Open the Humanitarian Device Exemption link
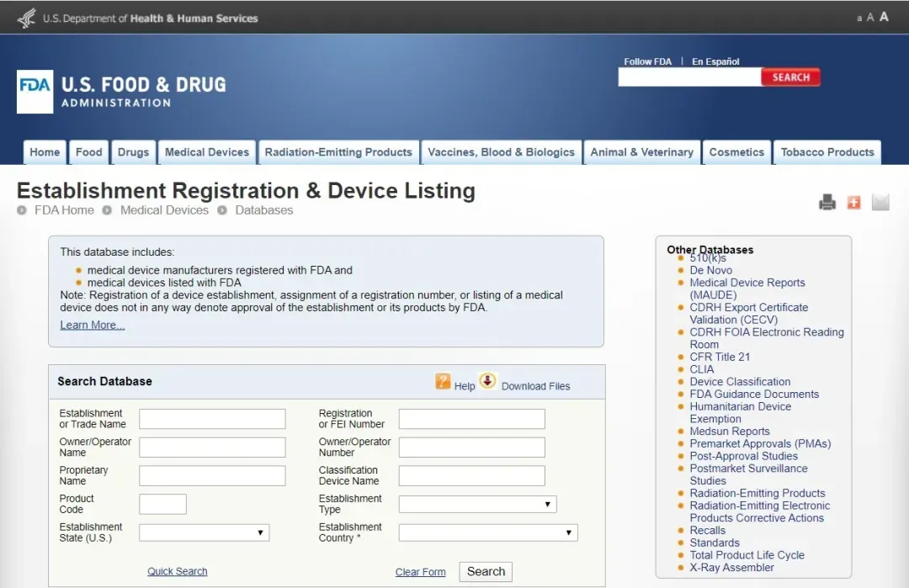909x588 pixels. point(741,412)
